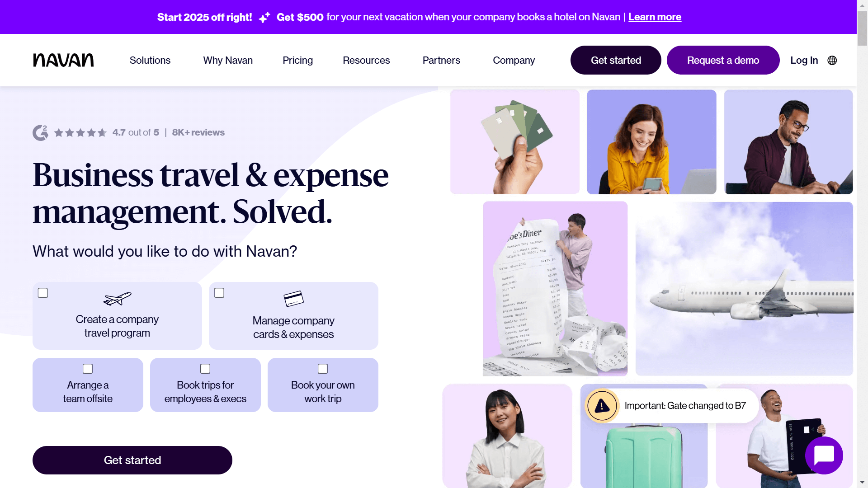This screenshot has height=488, width=868.
Task: Open the chat bubble widget
Action: coord(824,455)
